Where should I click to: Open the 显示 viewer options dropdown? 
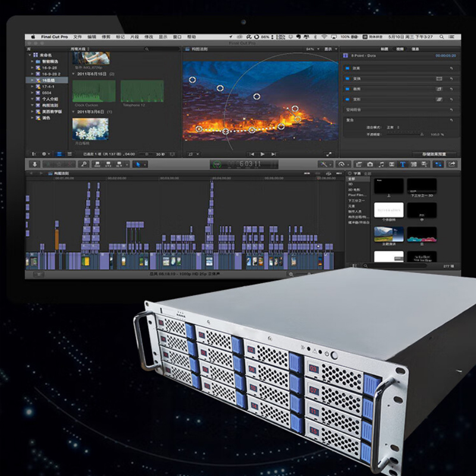[x=327, y=49]
